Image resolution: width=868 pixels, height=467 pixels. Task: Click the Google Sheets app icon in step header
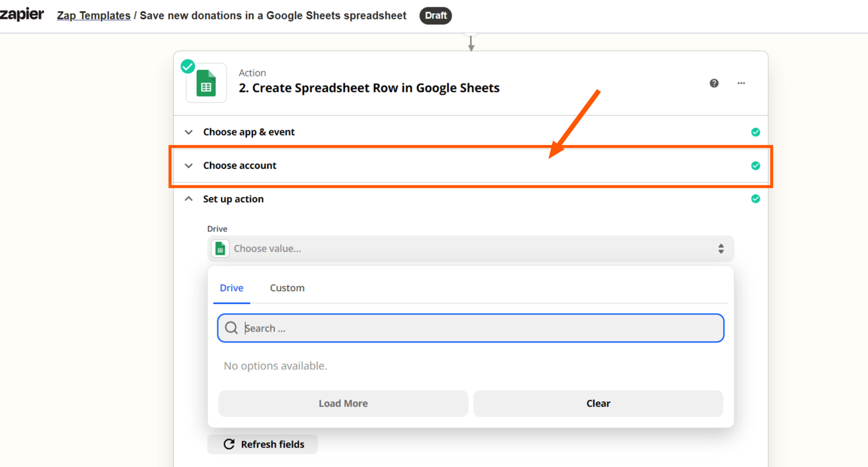pyautogui.click(x=206, y=83)
